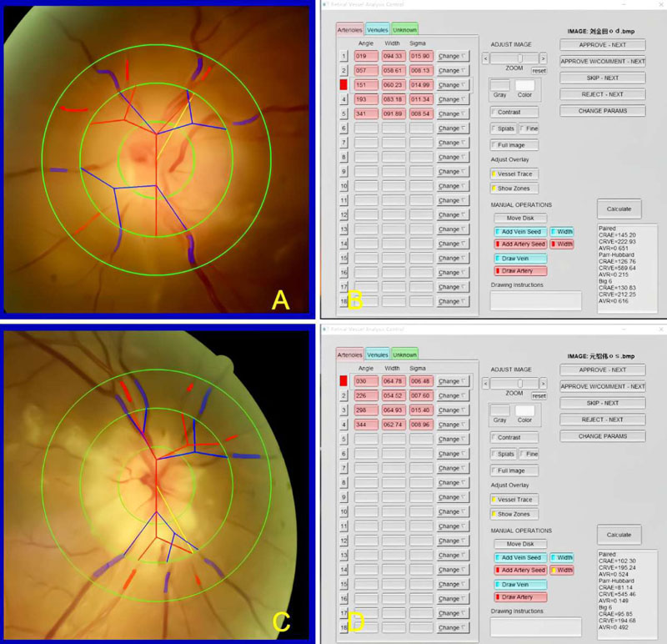Click Draw Vein in panel B
This screenshot has width=667, height=644.
(x=520, y=259)
